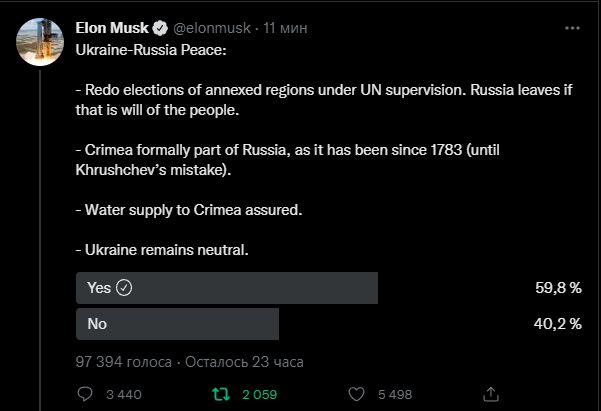
Task: Click the 11 мин timestamp
Action: point(285,28)
